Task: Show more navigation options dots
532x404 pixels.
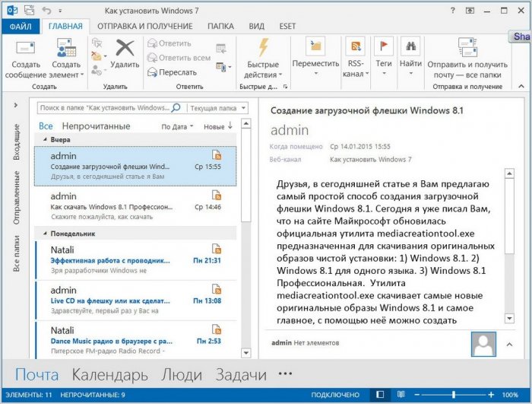Action: [x=285, y=374]
